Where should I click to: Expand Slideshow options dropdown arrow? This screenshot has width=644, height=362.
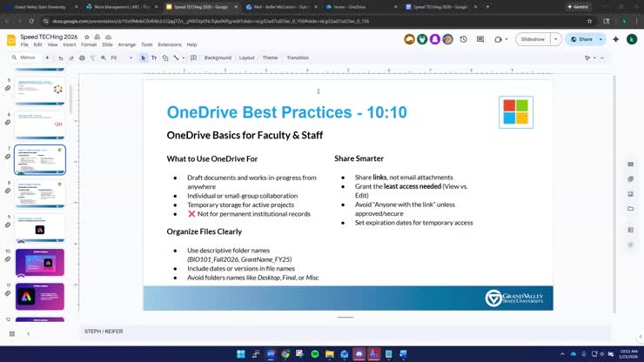pos(556,39)
